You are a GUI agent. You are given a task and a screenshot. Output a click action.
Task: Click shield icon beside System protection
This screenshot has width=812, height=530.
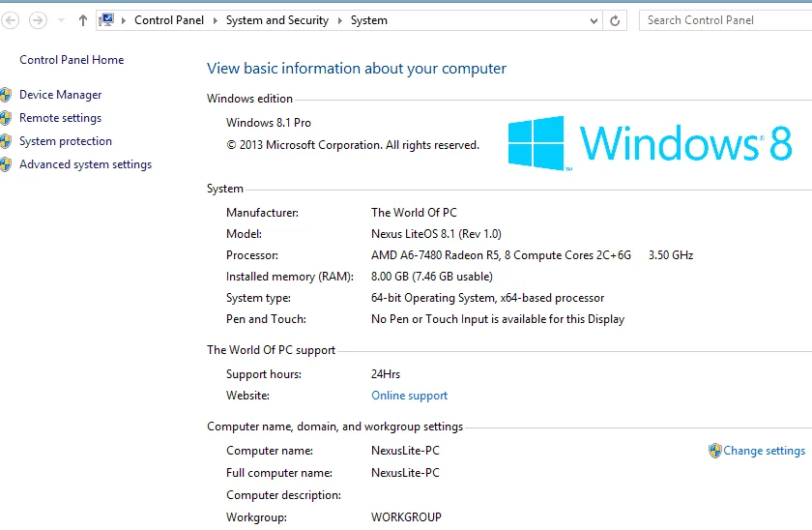click(6, 141)
